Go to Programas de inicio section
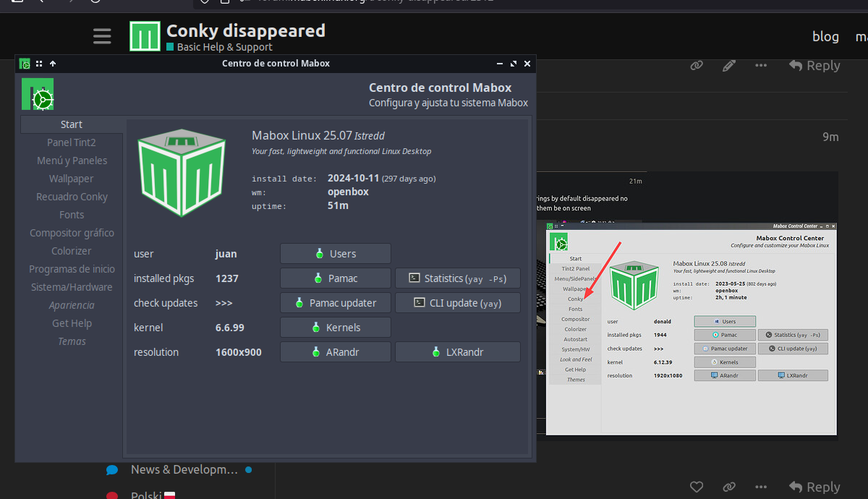Image resolution: width=868 pixels, height=499 pixels. (x=72, y=269)
